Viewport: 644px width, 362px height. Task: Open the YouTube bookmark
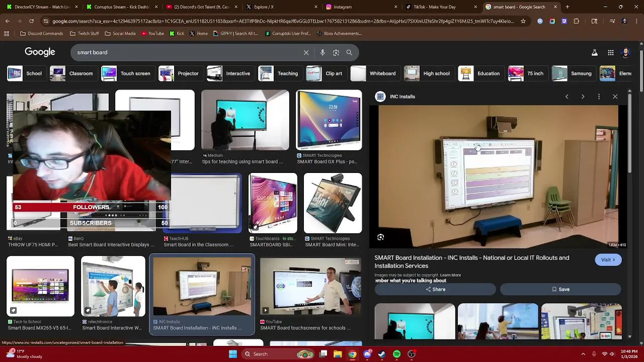152,34
